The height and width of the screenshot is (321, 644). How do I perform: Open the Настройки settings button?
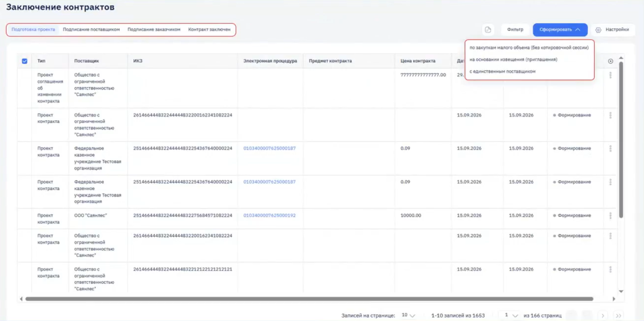point(613,30)
